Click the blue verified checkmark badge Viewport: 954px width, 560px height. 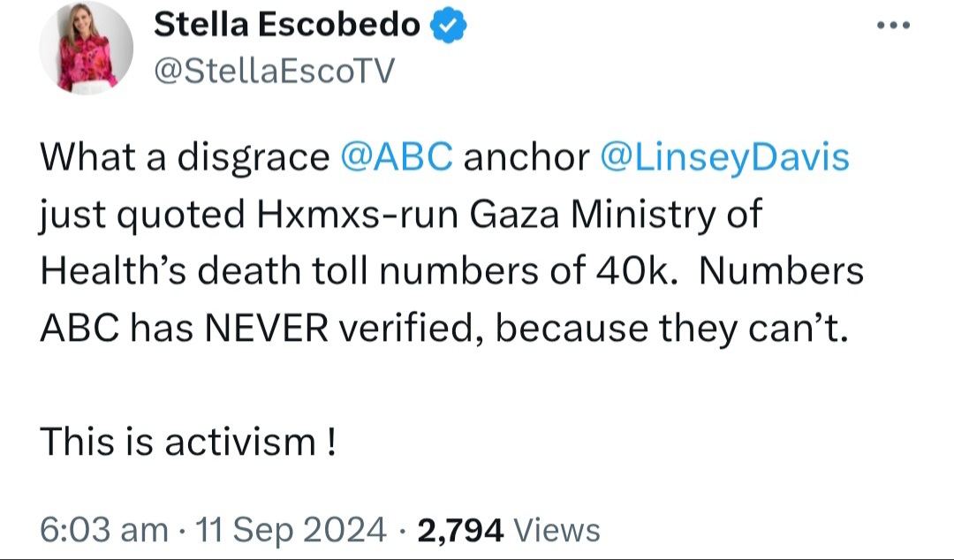point(449,25)
